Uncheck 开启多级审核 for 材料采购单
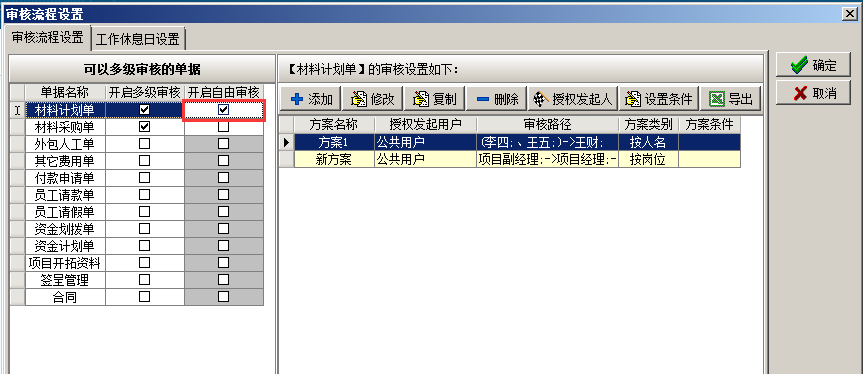Screen dimensions: 863x374 coord(144,126)
